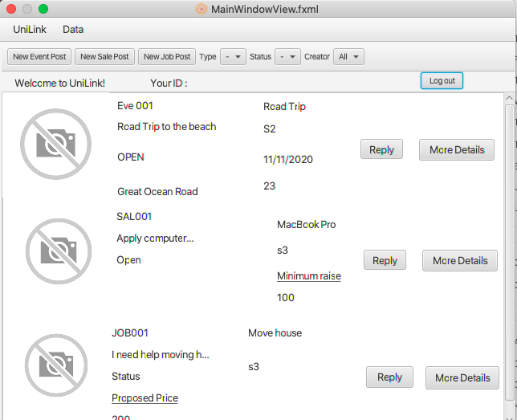The height and width of the screenshot is (420, 517).
Task: Open the UniLink menu
Action: 30,30
